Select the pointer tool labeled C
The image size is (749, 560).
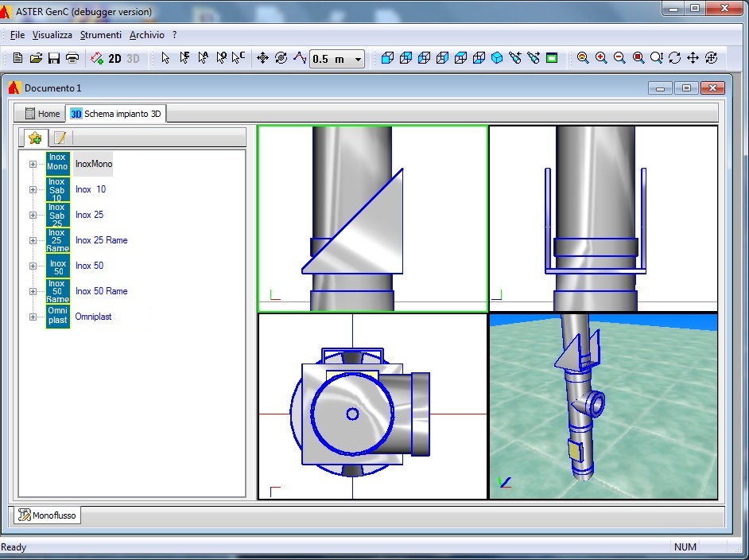pos(239,58)
